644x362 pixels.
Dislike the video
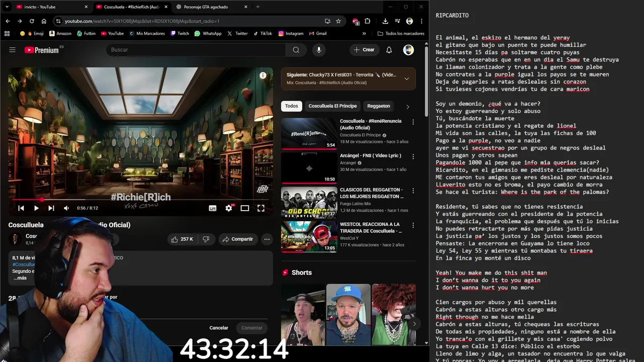[206, 239]
